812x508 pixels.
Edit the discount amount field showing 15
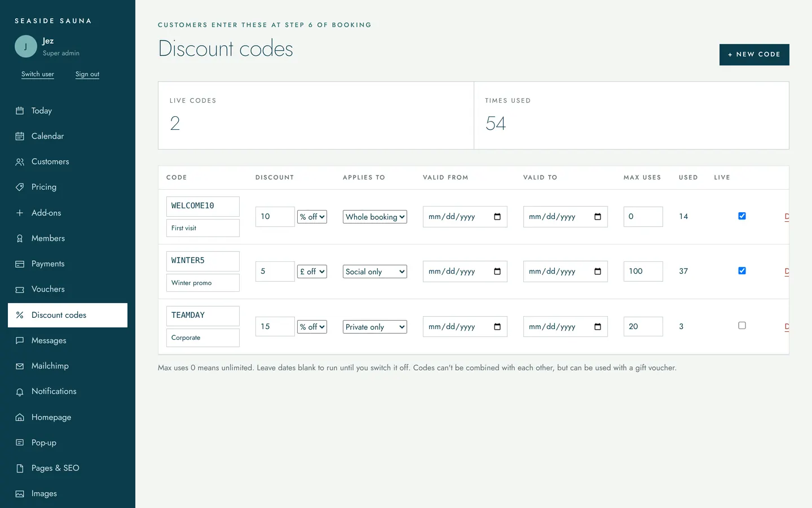[275, 327]
